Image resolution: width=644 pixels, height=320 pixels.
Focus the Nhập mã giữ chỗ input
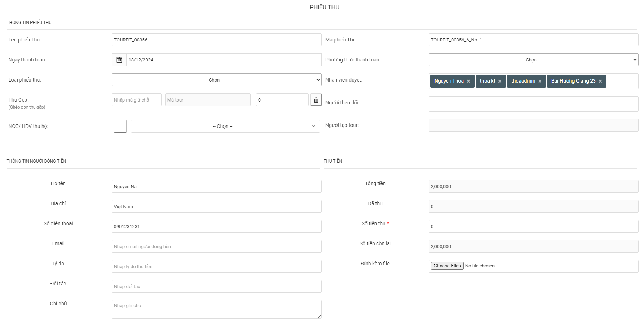136,100
